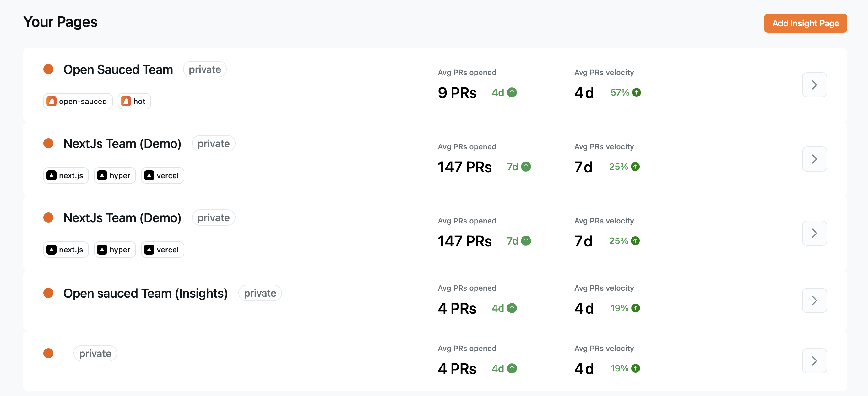Screen dimensions: 868x396
Task: Click the orange dot next to Open Sauced Team
Action: [49, 69]
